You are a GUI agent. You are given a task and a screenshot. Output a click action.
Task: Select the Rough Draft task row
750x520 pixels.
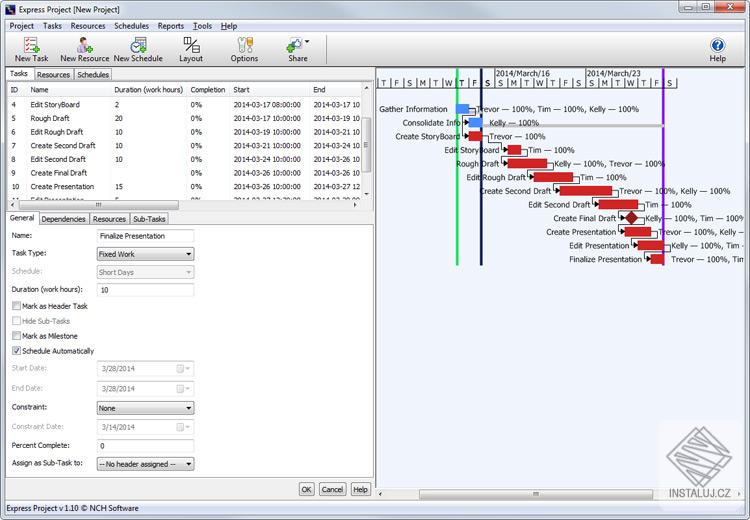[185, 118]
